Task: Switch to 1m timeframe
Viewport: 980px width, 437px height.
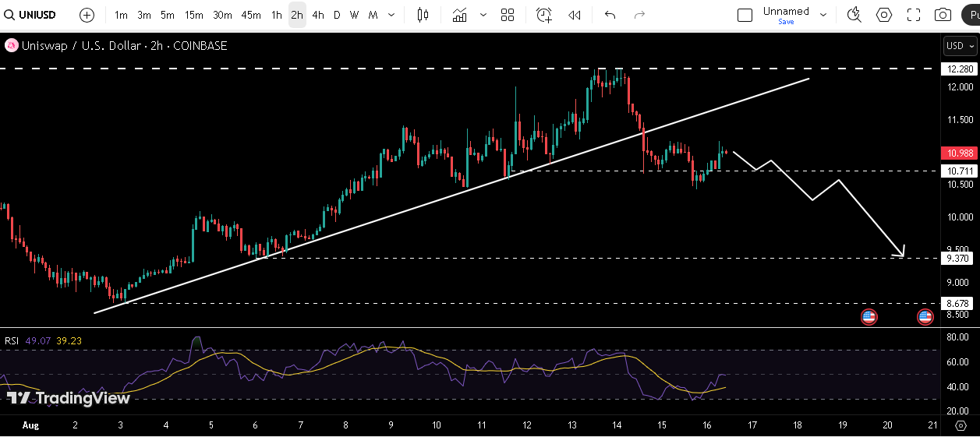Action: pyautogui.click(x=121, y=15)
